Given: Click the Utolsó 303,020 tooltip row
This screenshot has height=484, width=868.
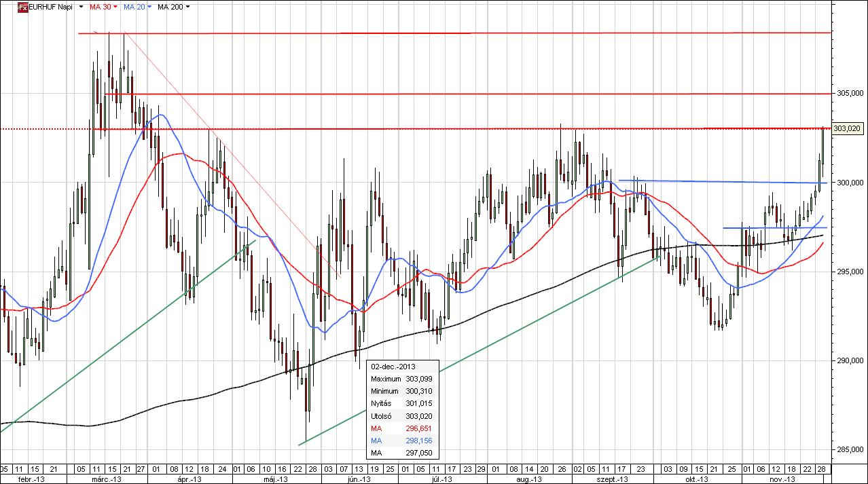Looking at the screenshot, I should tap(401, 415).
